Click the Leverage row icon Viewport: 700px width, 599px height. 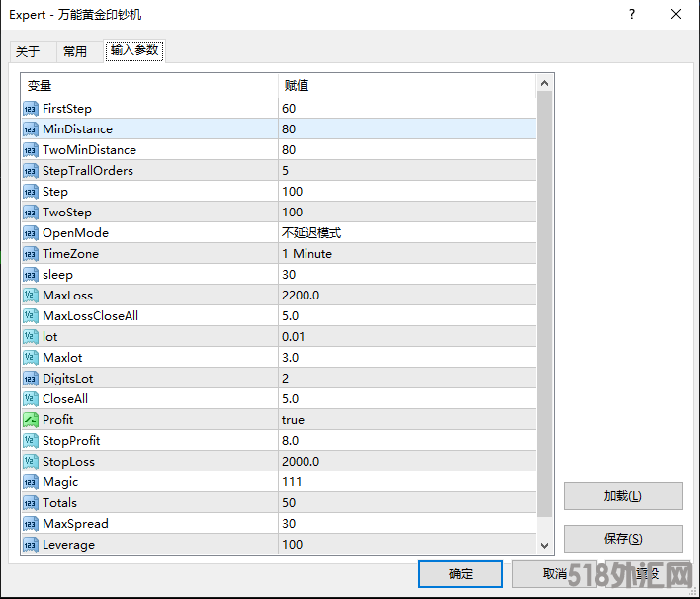pyautogui.click(x=31, y=545)
